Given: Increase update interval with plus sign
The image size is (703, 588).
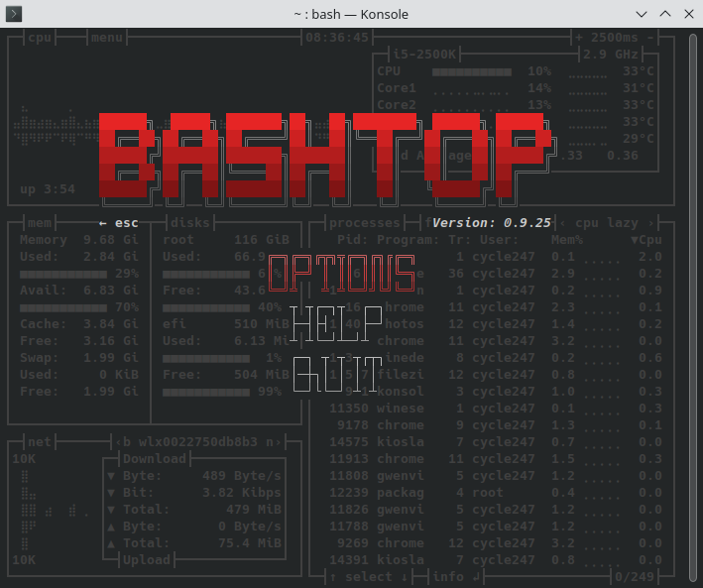Looking at the screenshot, I should 579,38.
